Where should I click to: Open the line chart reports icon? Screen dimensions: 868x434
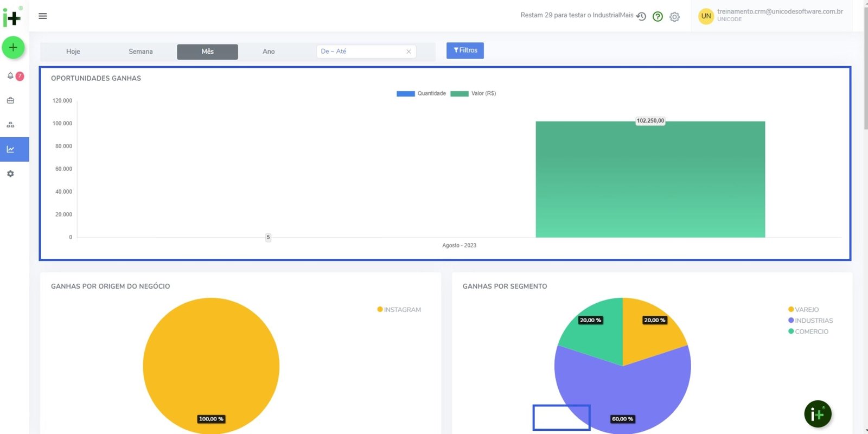pos(10,149)
